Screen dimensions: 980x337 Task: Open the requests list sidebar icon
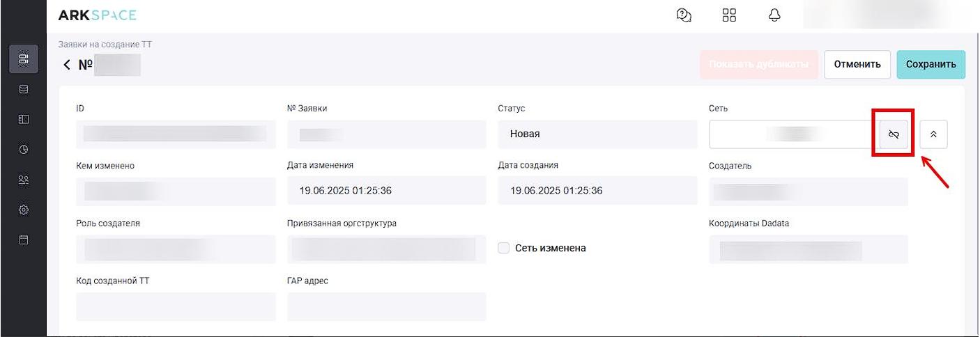[x=23, y=59]
